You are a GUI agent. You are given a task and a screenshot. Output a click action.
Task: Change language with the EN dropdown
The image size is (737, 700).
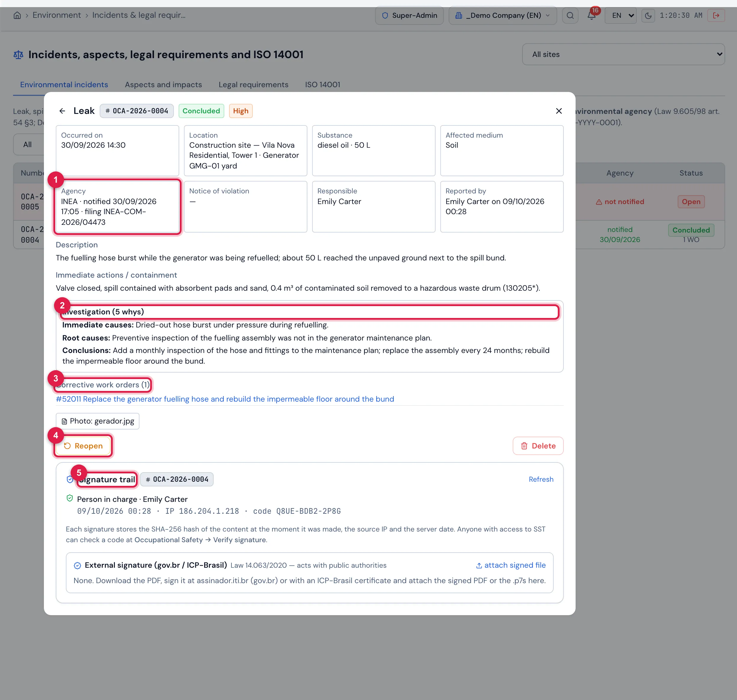click(620, 16)
